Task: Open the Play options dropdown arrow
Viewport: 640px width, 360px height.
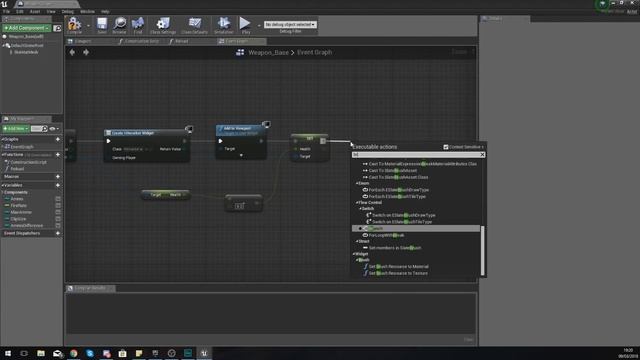Action: tap(259, 25)
